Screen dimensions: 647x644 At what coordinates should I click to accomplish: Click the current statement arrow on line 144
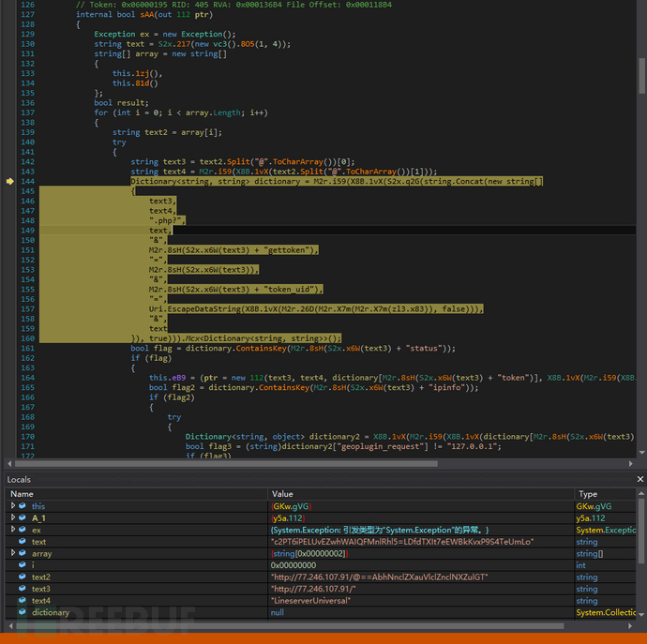coord(10,181)
